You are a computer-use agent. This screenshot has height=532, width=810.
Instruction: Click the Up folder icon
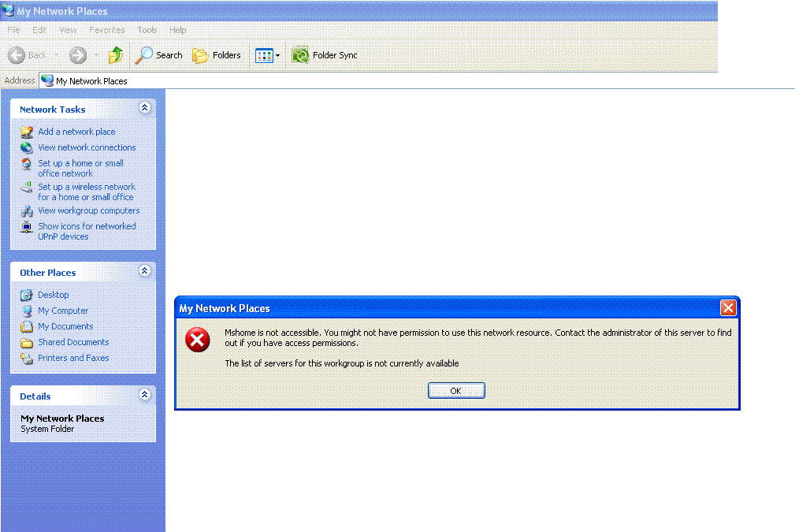pyautogui.click(x=116, y=55)
